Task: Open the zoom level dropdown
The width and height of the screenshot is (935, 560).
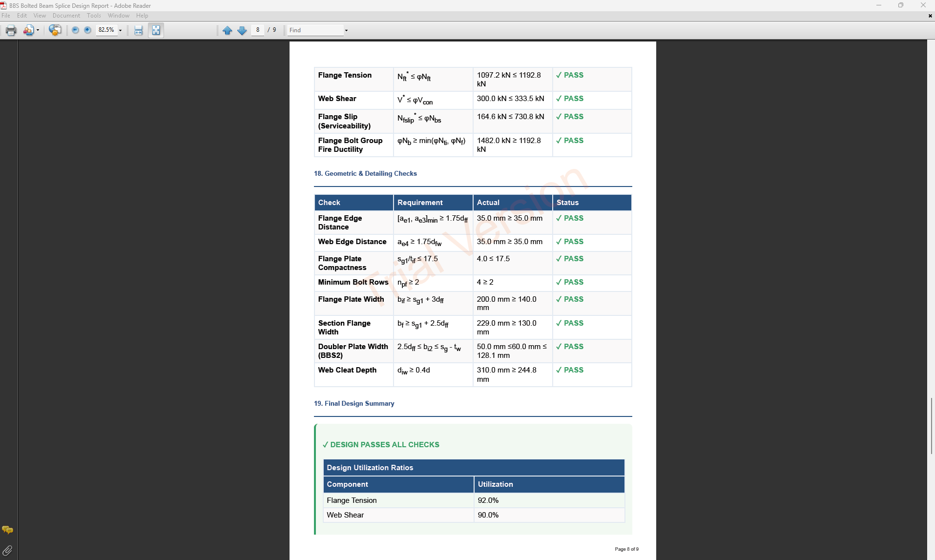Action: point(120,30)
